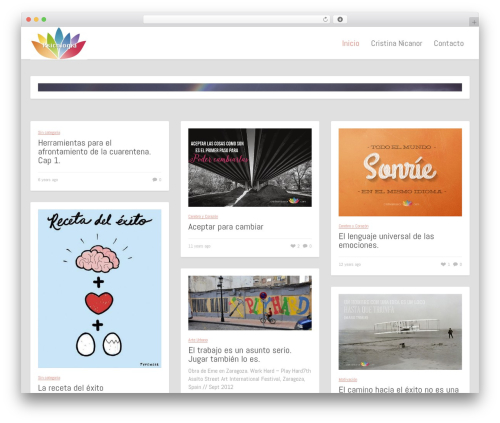Open the underpass image for 'Aceptar para cambiar'

(x=250, y=168)
